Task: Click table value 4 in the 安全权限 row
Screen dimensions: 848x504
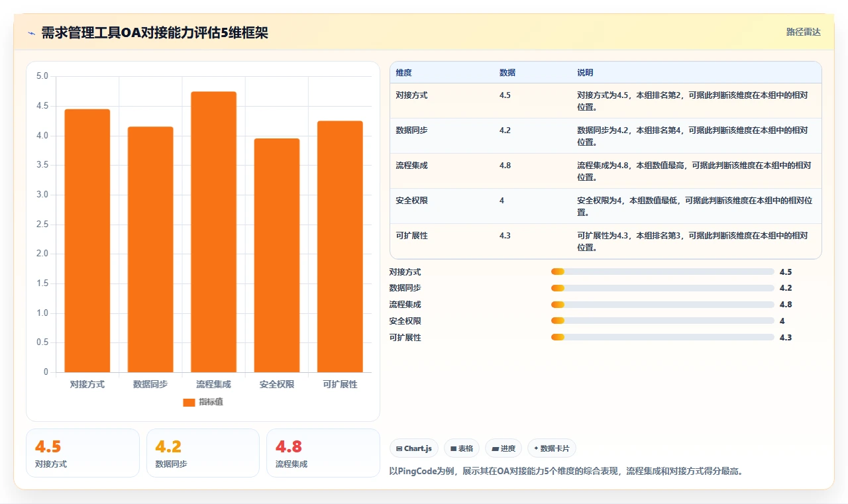Action: tap(502, 201)
